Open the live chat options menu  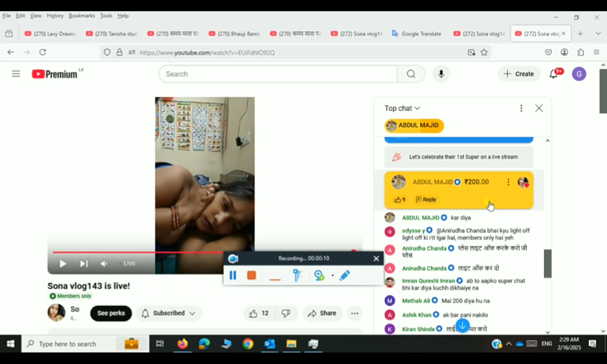[x=521, y=108]
